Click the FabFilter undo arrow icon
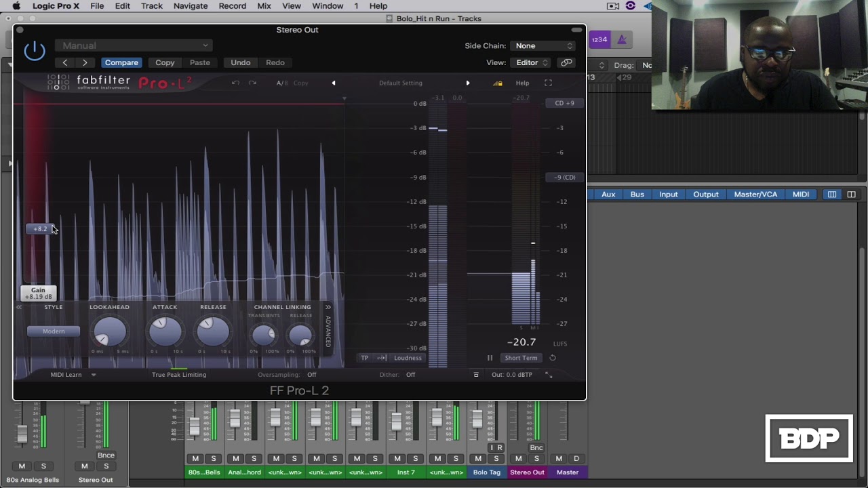The image size is (868, 488). pos(235,83)
